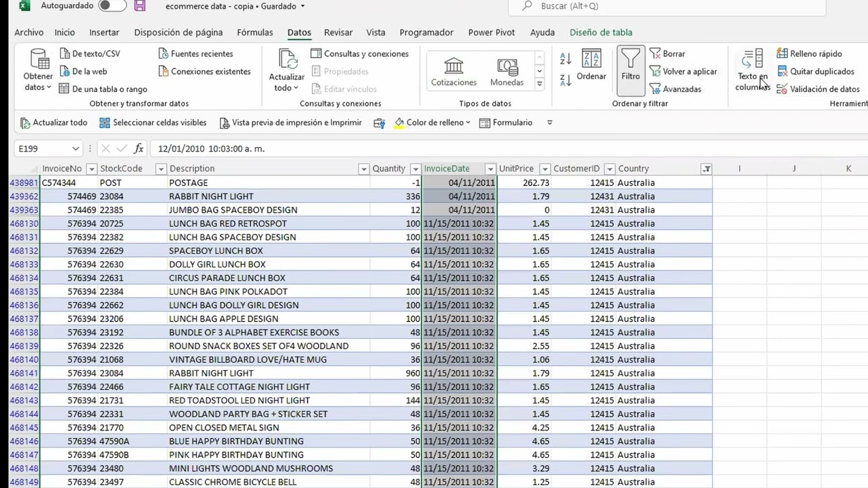Select De una tabla o rango
Viewport: 868px width, 488px height.
[x=103, y=89]
